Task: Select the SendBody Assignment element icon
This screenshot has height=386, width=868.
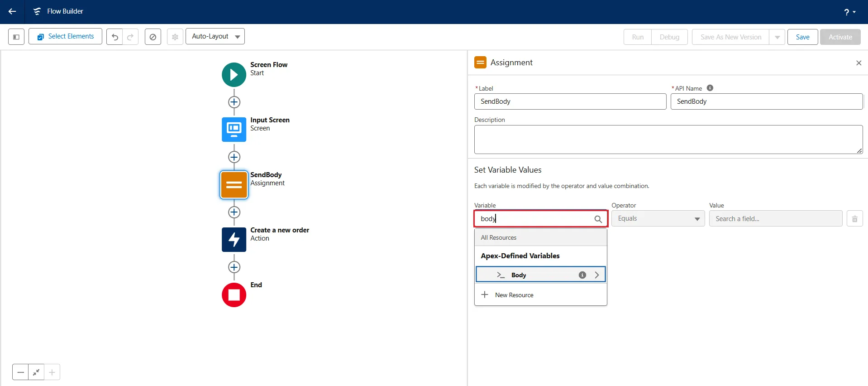Action: (x=234, y=185)
